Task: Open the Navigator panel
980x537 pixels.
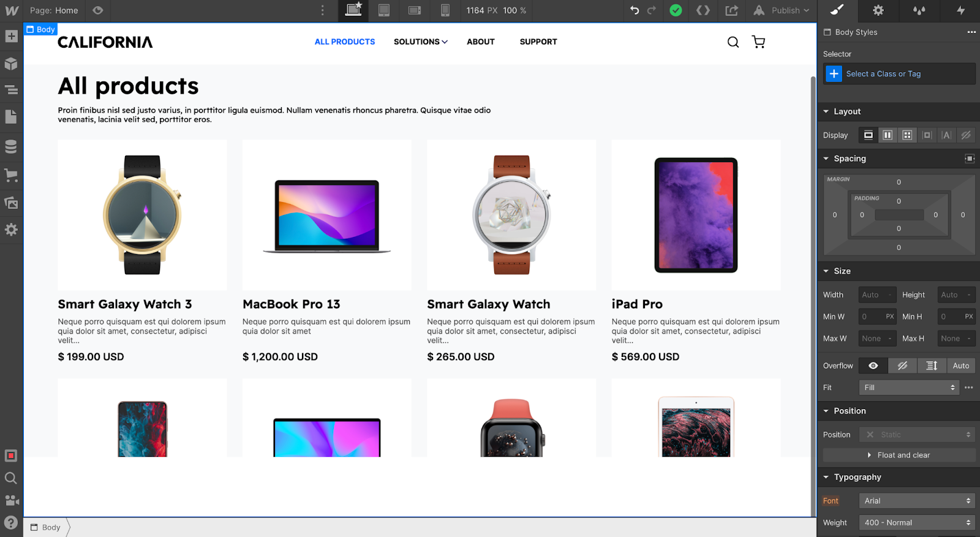Action: point(11,90)
